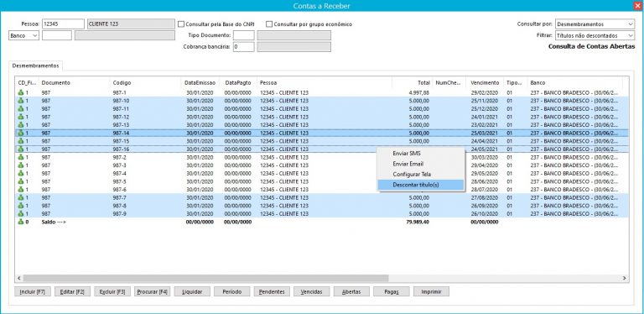Image resolution: width=644 pixels, height=314 pixels.
Task: Choose Enviar SMS from context menu
Action: pyautogui.click(x=421, y=154)
